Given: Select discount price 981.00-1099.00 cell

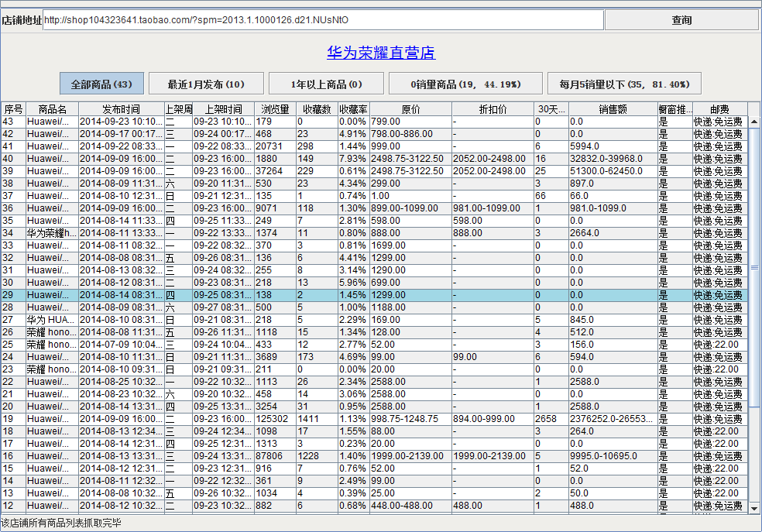Looking at the screenshot, I should click(493, 208).
